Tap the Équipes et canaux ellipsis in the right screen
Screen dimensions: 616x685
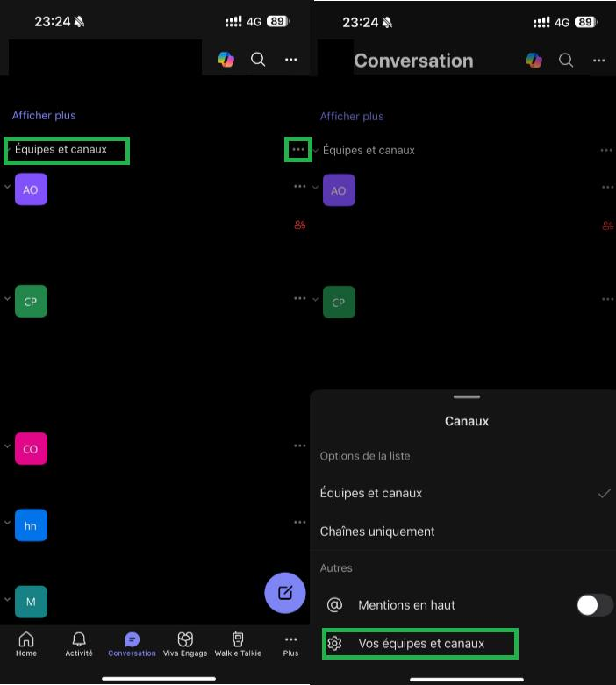pyautogui.click(x=606, y=150)
